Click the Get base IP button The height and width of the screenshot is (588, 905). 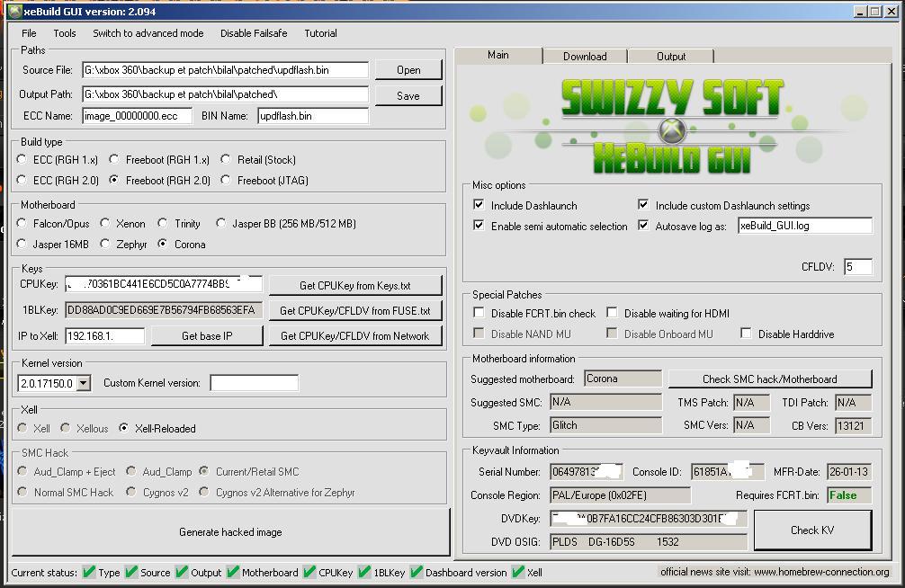pos(207,336)
